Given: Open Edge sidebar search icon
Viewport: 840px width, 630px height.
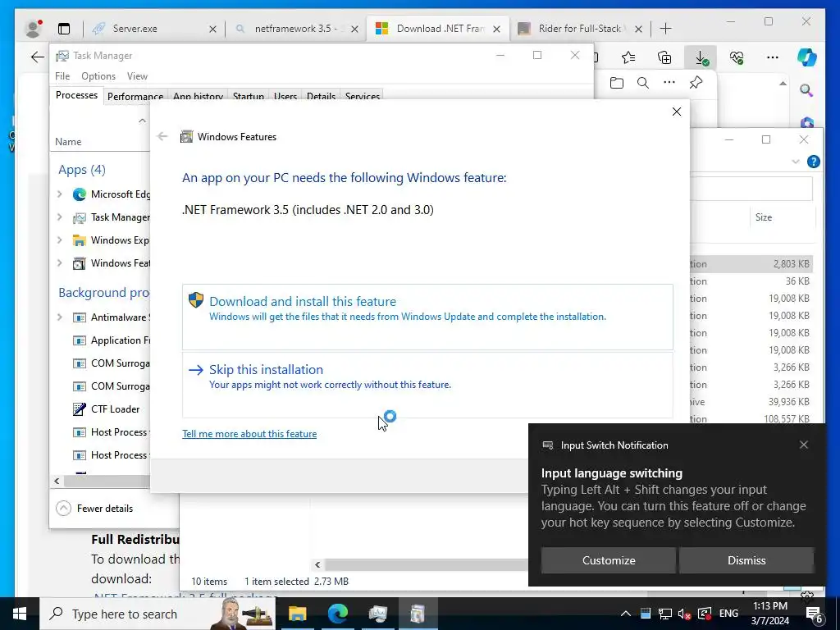Looking at the screenshot, I should [x=806, y=90].
